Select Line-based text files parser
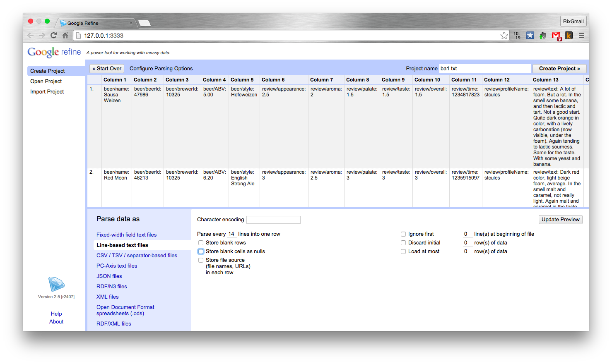 pyautogui.click(x=122, y=245)
